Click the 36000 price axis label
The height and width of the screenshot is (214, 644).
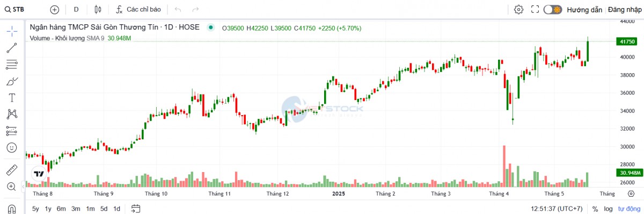point(628,92)
